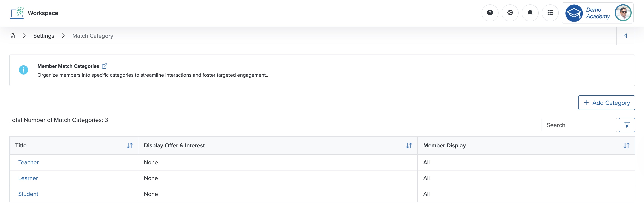Open the settings gear icon
Image resolution: width=644 pixels, height=220 pixels.
click(510, 13)
